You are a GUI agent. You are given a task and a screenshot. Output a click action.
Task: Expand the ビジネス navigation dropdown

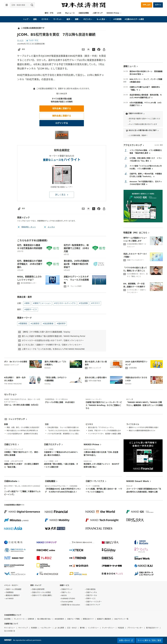46,19
